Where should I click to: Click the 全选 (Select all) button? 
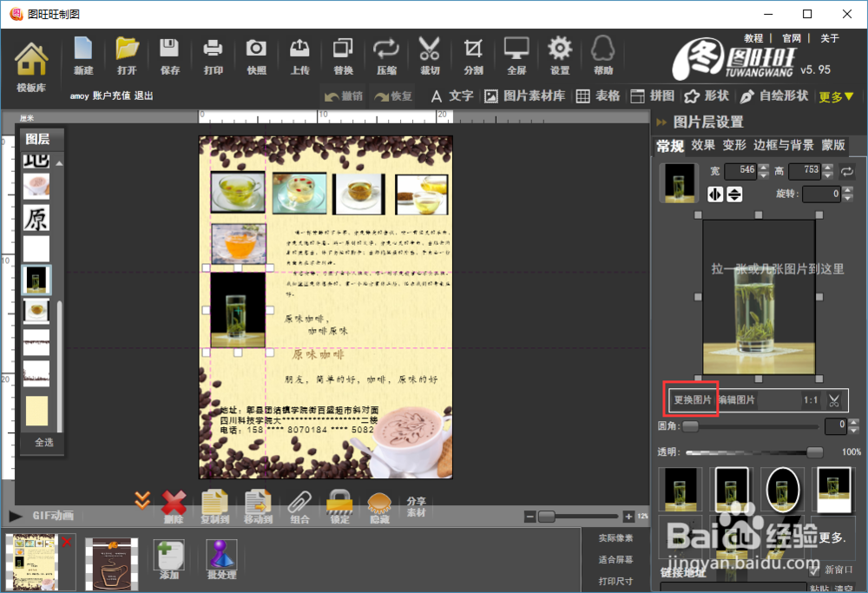[x=43, y=443]
